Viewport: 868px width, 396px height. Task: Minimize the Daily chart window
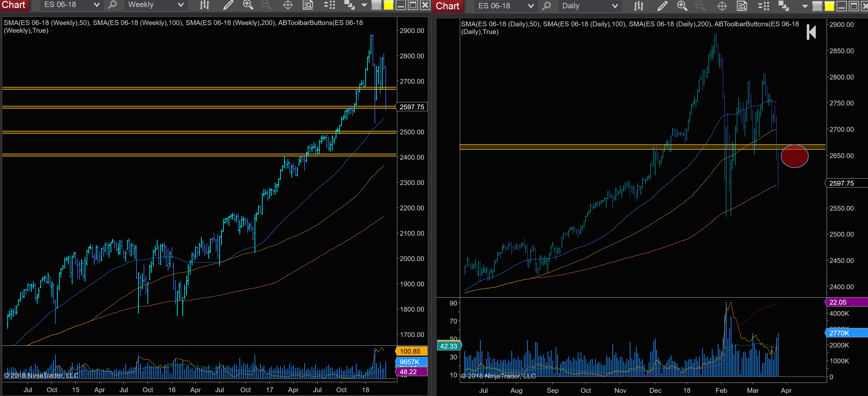(841, 6)
